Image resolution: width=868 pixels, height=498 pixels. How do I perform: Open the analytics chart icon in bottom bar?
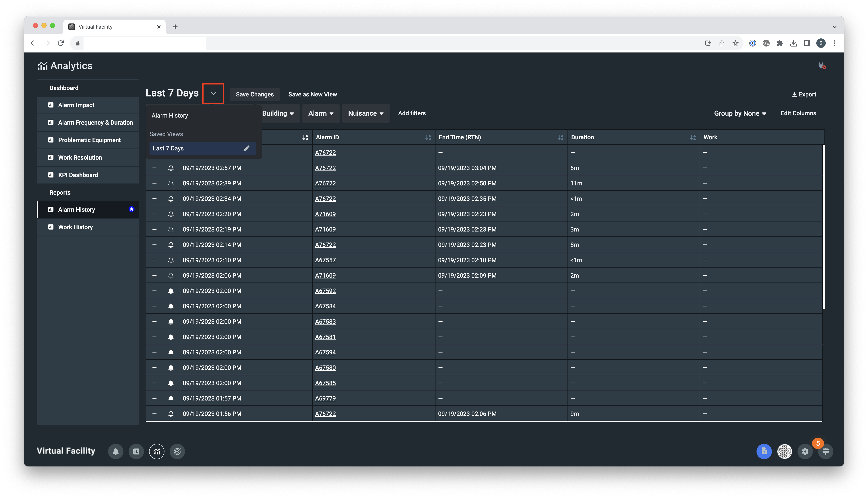click(157, 451)
